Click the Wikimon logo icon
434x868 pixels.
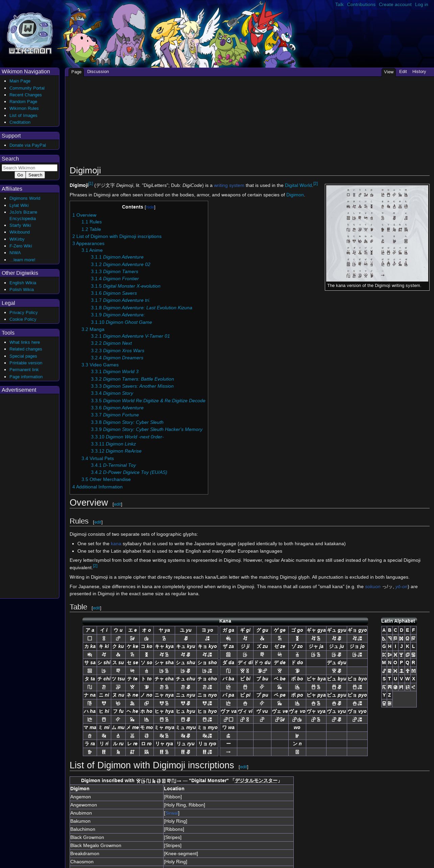click(30, 34)
